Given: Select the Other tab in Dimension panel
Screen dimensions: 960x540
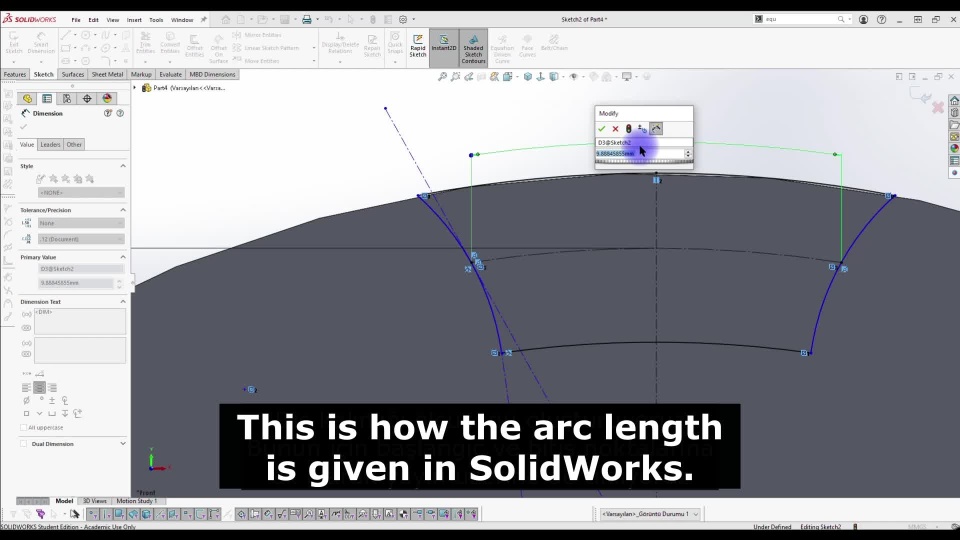Looking at the screenshot, I should [74, 144].
